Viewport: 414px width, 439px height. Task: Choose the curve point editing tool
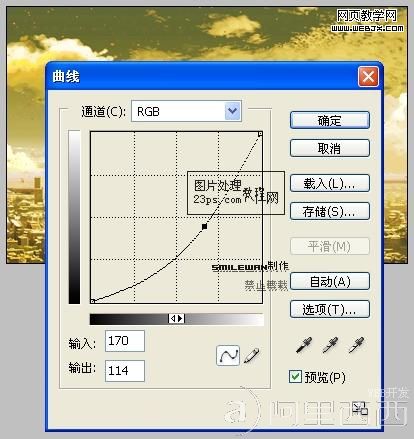click(x=228, y=355)
